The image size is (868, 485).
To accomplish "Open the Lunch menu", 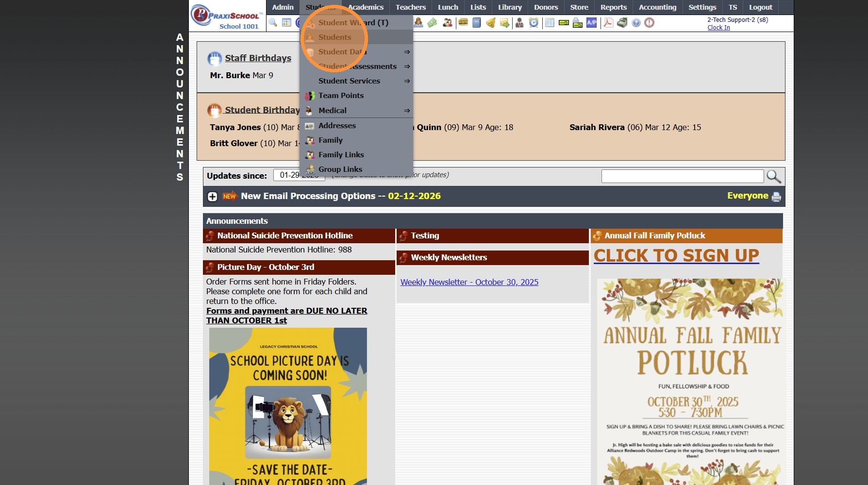I will [448, 7].
